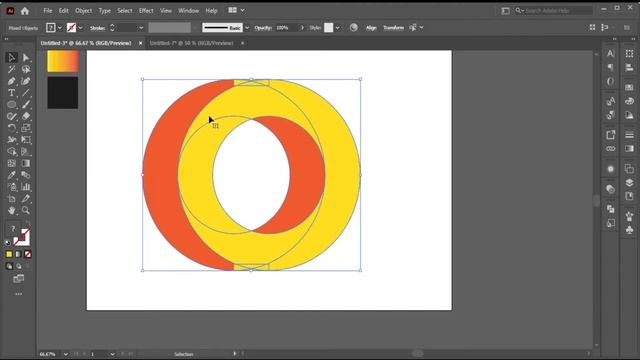Enable Draw Behind mode
This screenshot has height=360, width=640.
pyautogui.click(x=18, y=266)
